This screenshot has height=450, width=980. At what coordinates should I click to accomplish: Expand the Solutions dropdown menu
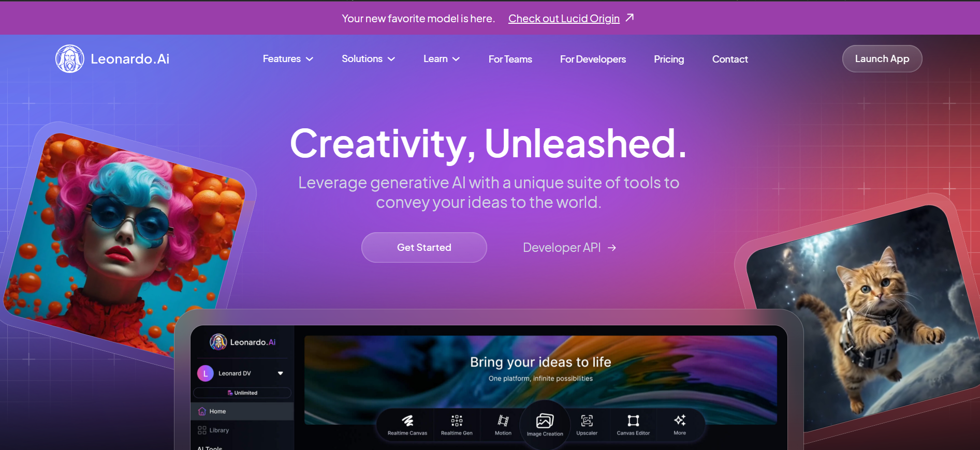pyautogui.click(x=368, y=59)
